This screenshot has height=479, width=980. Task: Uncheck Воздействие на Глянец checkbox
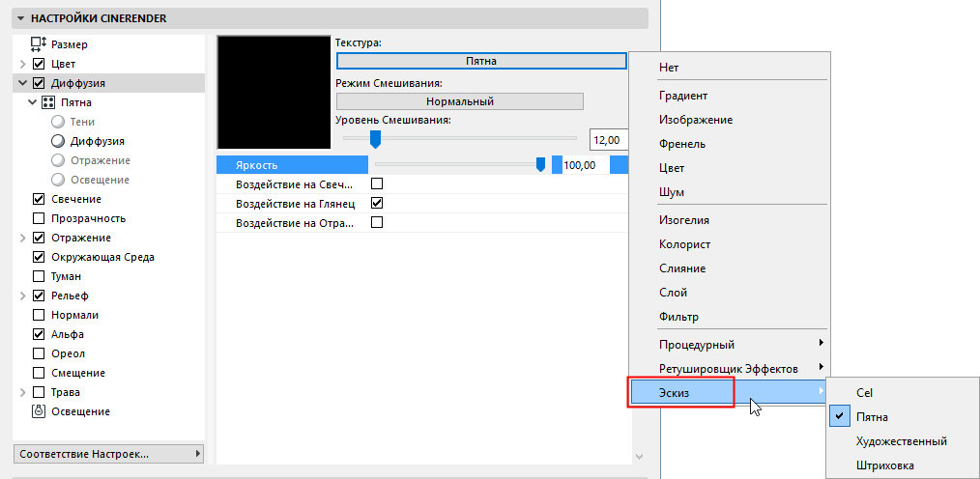click(x=377, y=204)
